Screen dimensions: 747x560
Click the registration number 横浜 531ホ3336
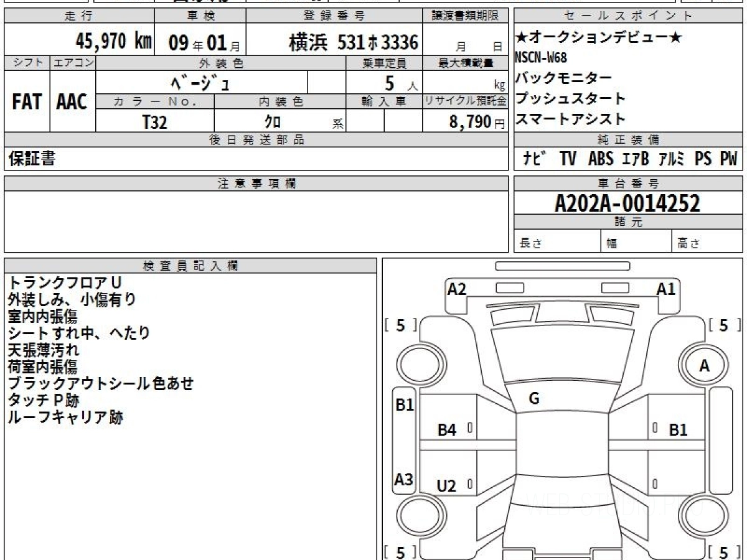tap(353, 42)
